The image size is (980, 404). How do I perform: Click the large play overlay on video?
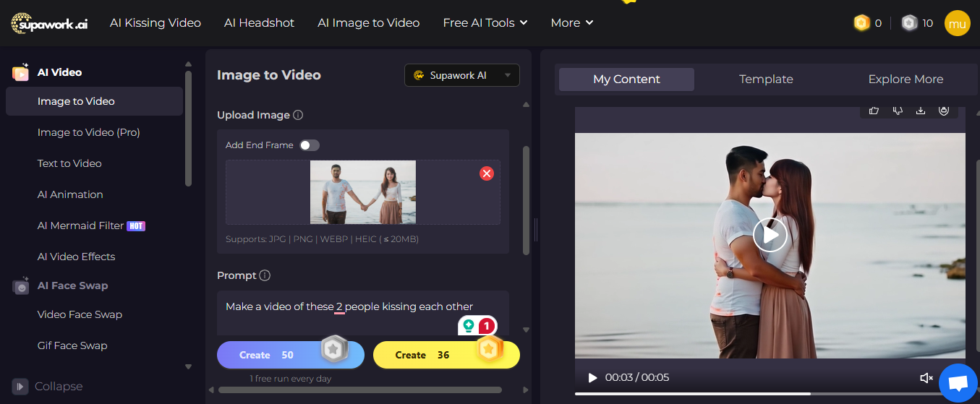(770, 234)
